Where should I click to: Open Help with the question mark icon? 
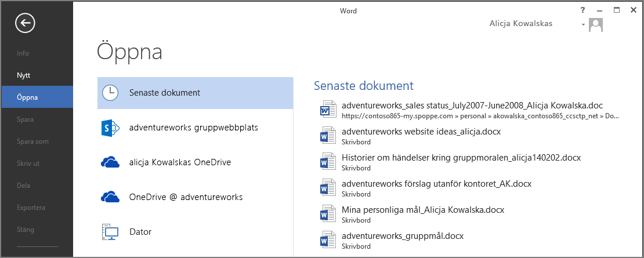coord(583,10)
